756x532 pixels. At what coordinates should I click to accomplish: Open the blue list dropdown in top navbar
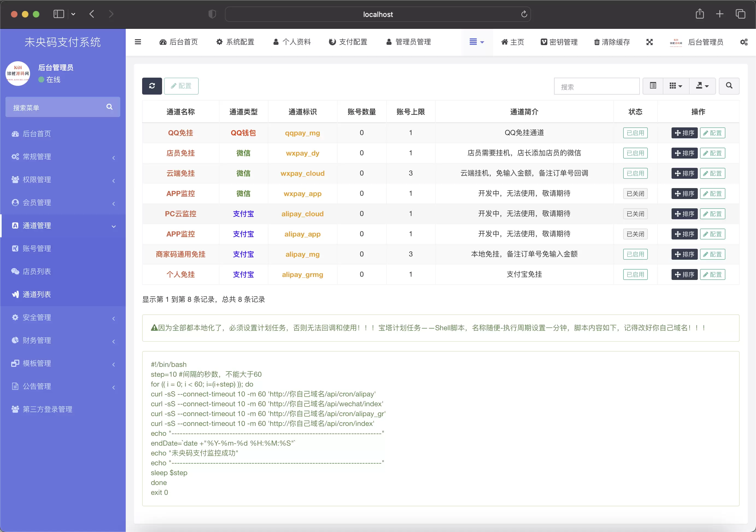coord(476,42)
